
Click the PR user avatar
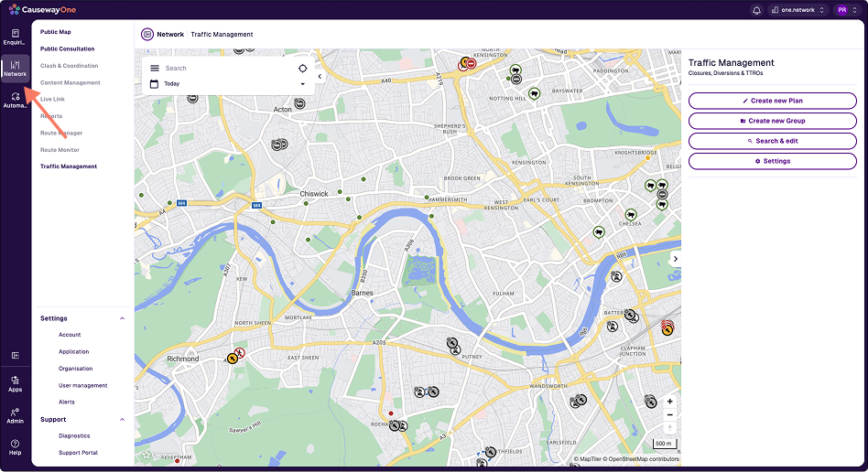[x=842, y=10]
